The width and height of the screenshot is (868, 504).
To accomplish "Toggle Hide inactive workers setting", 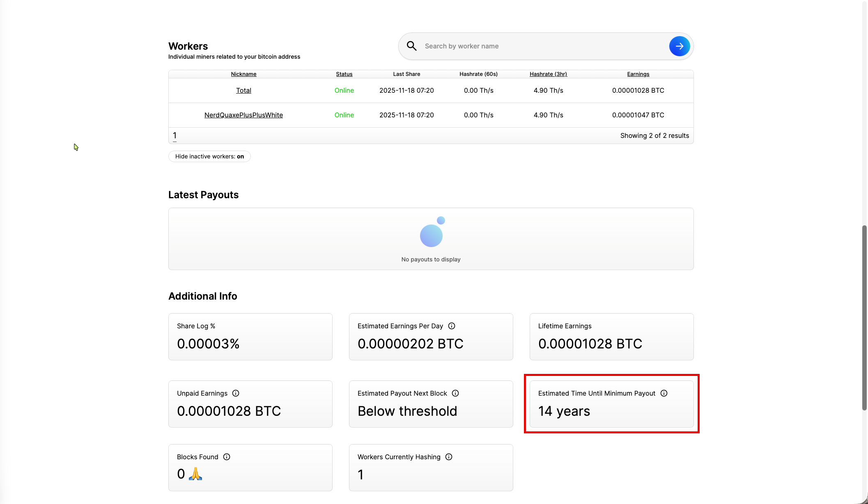I will [x=209, y=156].
